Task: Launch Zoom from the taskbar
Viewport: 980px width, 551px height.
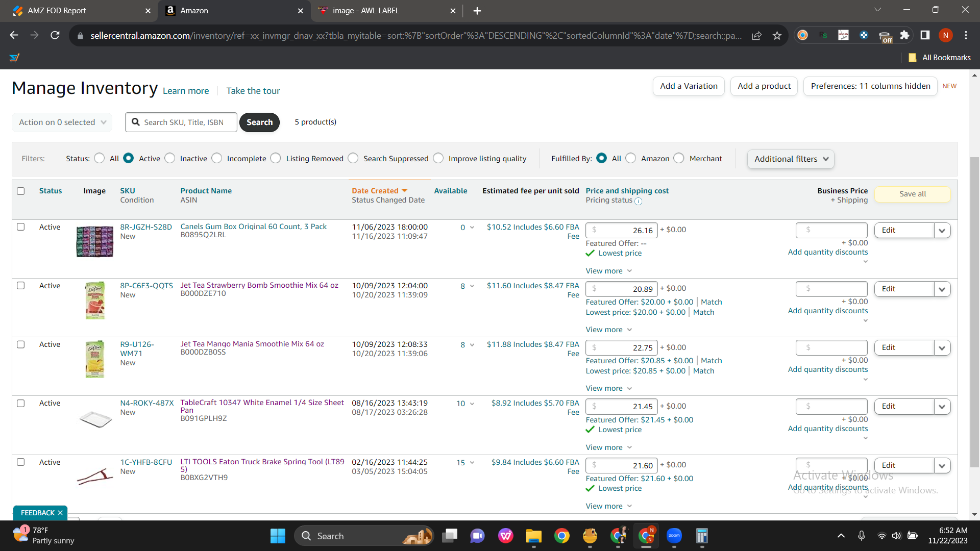Action: coord(674,536)
